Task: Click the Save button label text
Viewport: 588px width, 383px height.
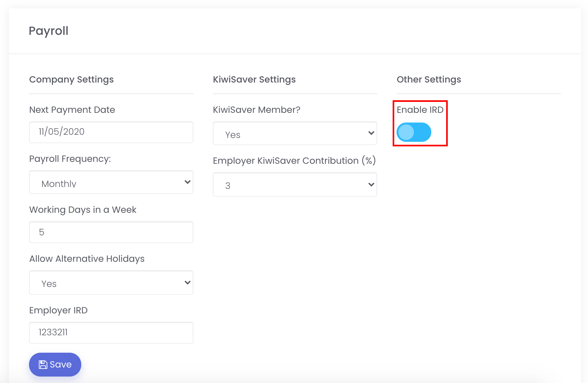Action: coord(61,365)
